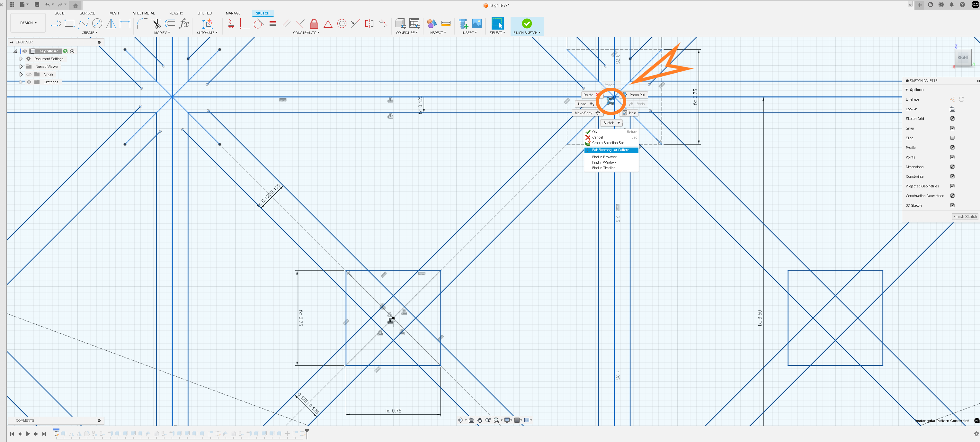Apply the Symmetry constraint
The width and height of the screenshot is (980, 442).
pyautogui.click(x=369, y=23)
